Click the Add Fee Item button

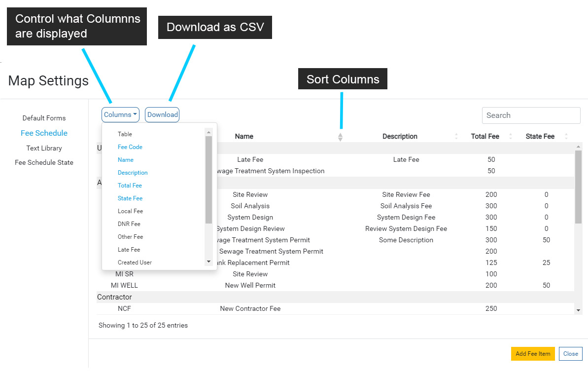click(533, 354)
